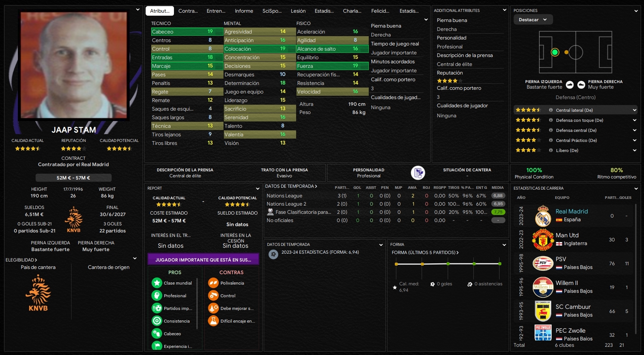Open the Informe tab
Screen dimensions: 644x355
click(x=244, y=11)
